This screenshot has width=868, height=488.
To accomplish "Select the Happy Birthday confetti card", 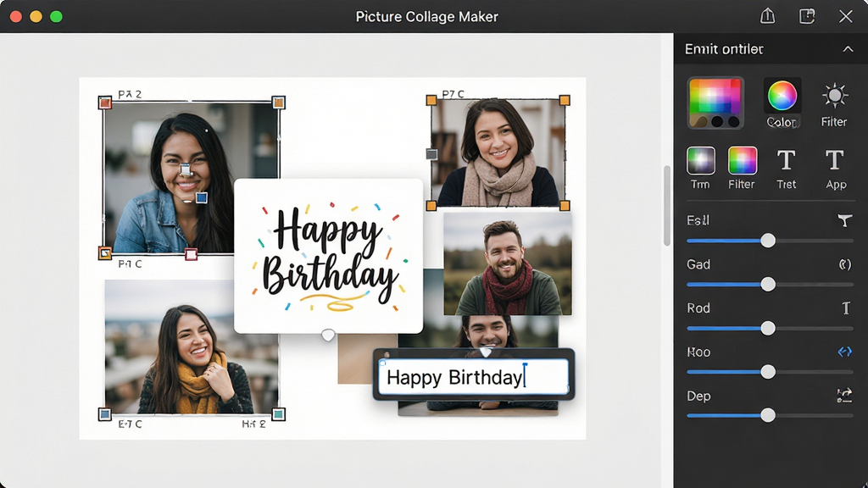I will (x=328, y=256).
